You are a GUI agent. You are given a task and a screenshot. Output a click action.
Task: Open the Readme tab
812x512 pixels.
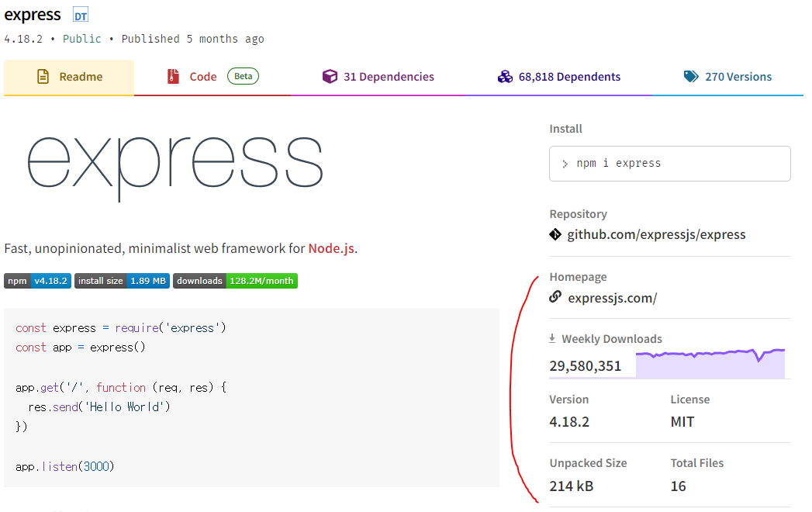click(69, 78)
